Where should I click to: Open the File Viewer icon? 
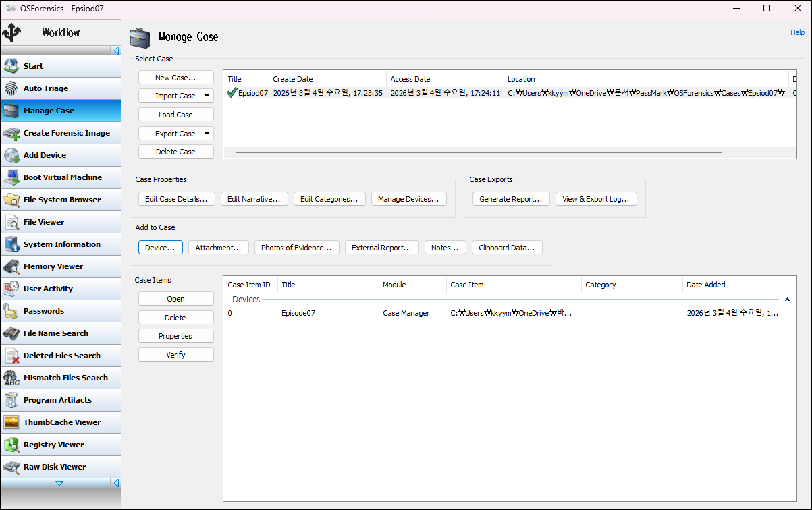coord(11,222)
